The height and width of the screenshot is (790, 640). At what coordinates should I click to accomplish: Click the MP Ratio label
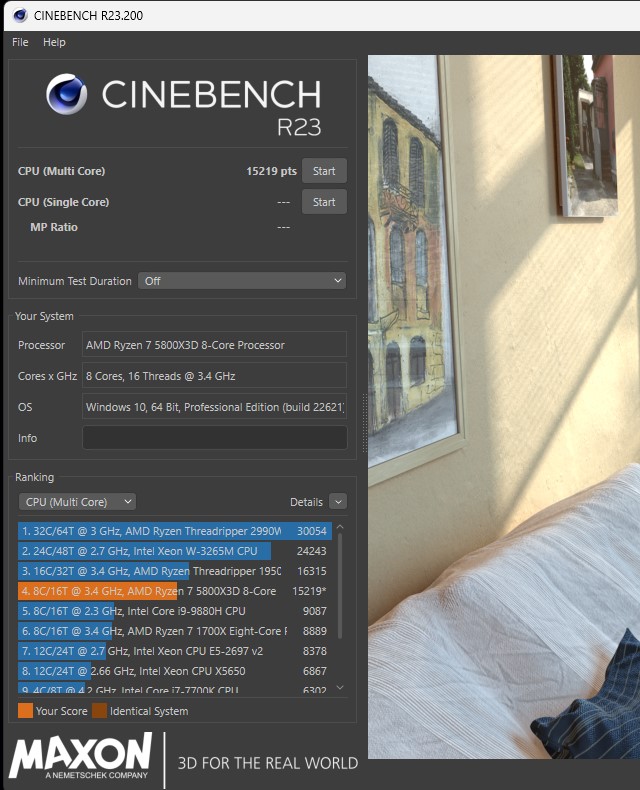coord(54,227)
